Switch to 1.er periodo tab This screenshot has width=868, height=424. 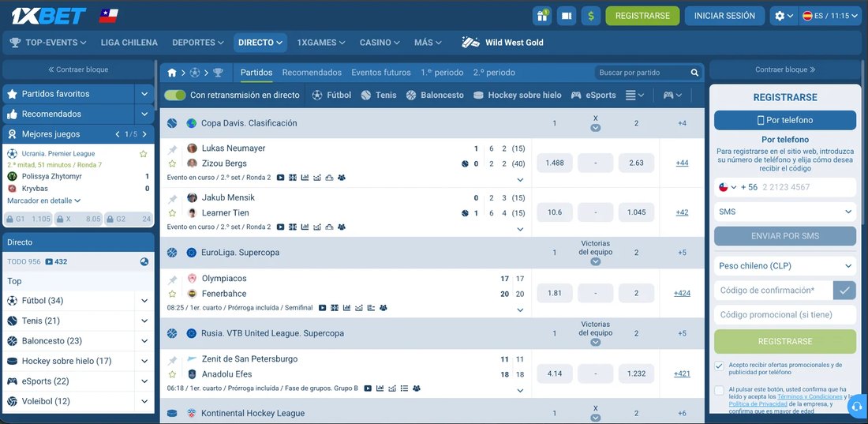coord(442,73)
